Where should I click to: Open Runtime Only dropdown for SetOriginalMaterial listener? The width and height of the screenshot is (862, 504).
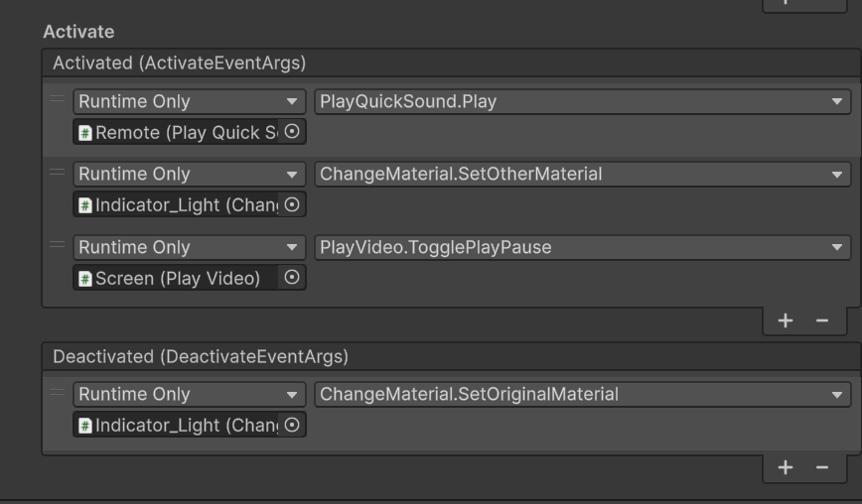[189, 395]
